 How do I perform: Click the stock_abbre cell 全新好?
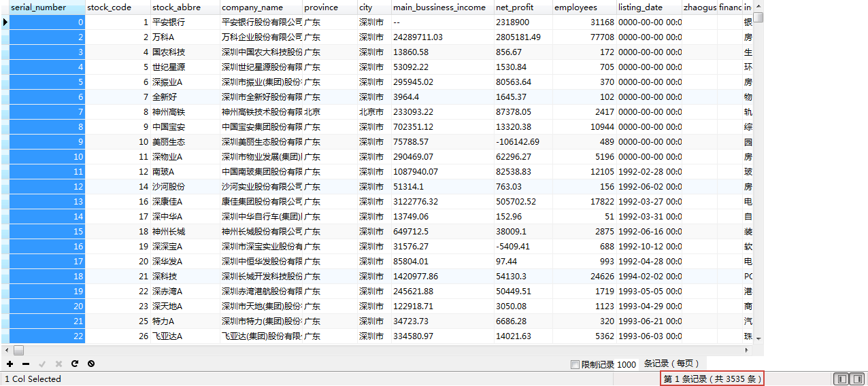pos(186,97)
